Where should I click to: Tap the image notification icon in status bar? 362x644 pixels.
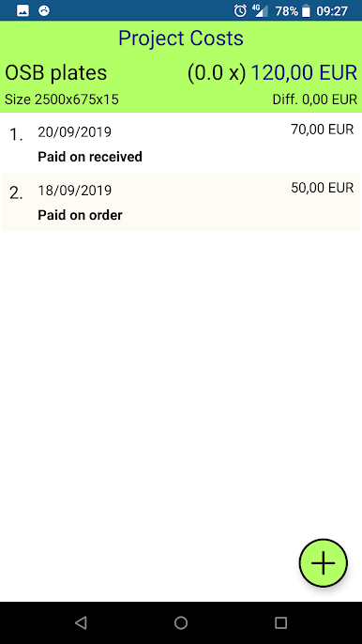(x=23, y=10)
